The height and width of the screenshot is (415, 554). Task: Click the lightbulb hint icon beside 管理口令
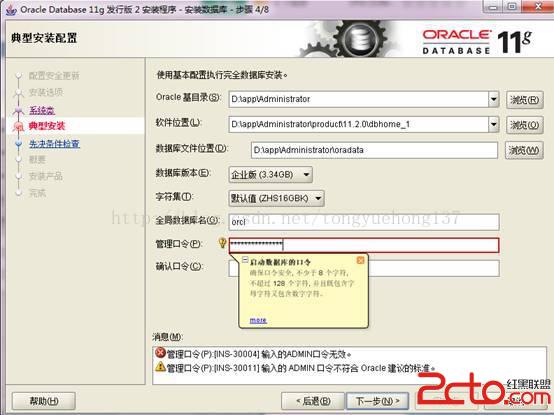222,243
